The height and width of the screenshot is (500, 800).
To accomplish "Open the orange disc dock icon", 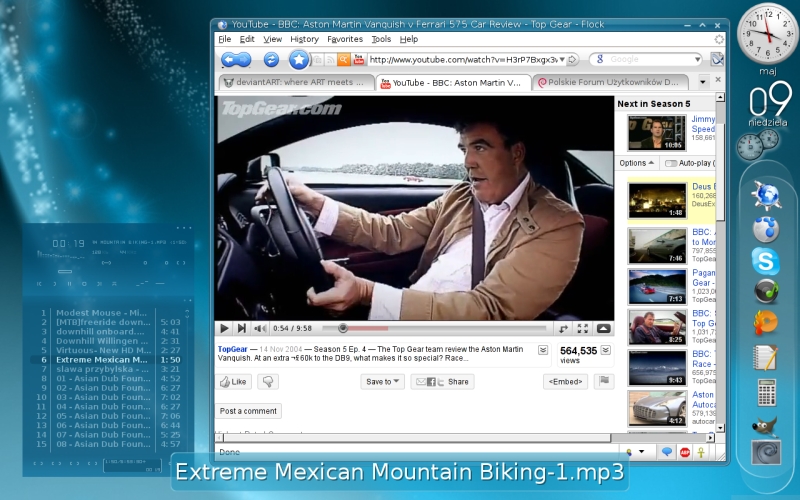I will 766,323.
